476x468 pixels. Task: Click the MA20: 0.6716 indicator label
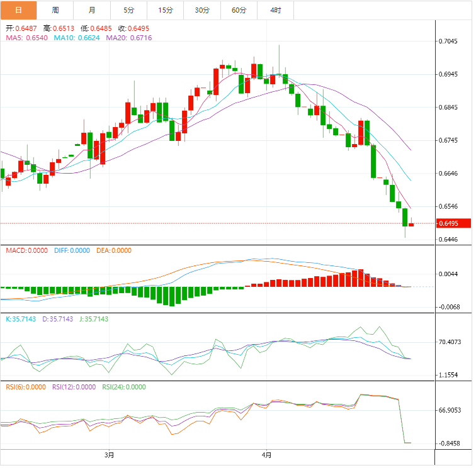129,38
